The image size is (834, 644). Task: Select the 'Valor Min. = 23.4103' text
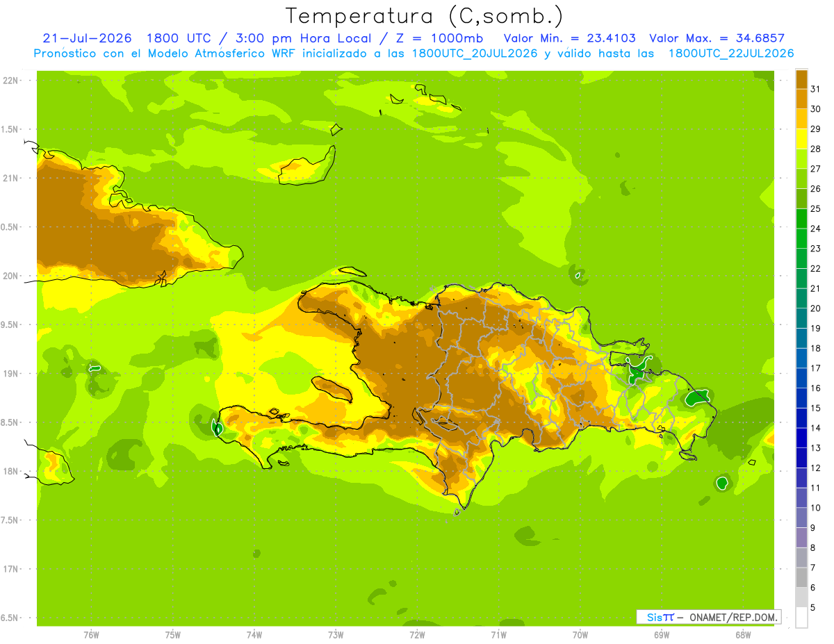(569, 38)
